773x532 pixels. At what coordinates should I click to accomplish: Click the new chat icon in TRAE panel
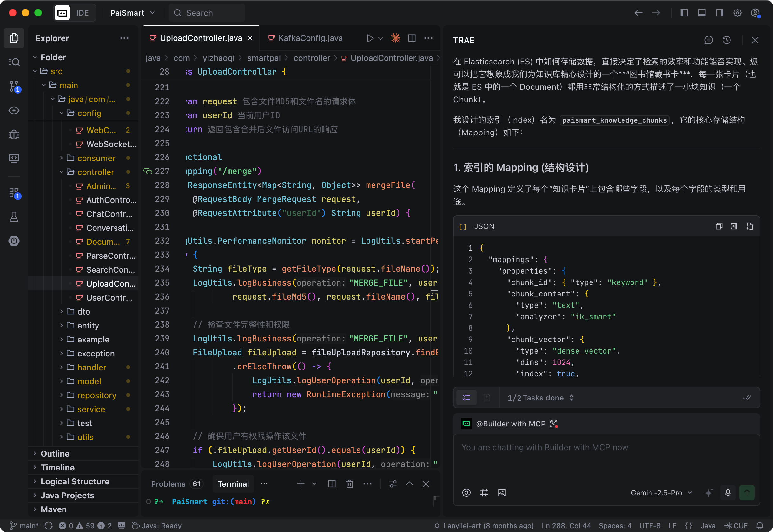point(709,40)
